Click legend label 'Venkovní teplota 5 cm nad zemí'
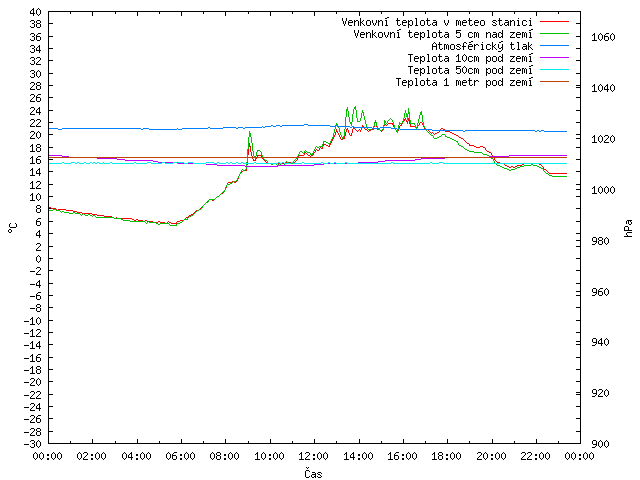Image resolution: width=640 pixels, height=480 pixels. click(x=443, y=34)
